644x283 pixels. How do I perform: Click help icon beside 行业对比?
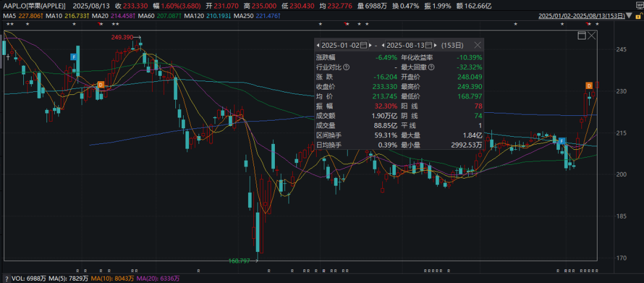tap(346, 67)
